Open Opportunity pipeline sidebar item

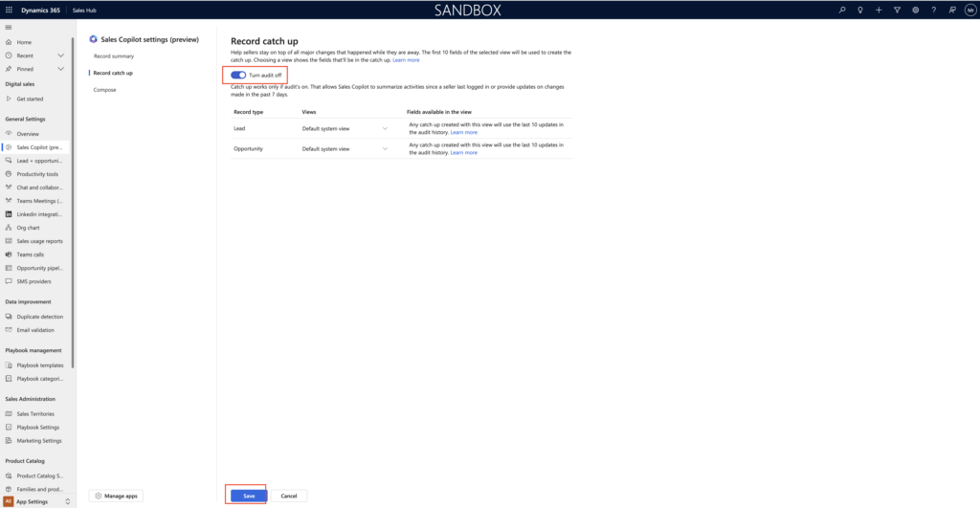pyautogui.click(x=36, y=268)
